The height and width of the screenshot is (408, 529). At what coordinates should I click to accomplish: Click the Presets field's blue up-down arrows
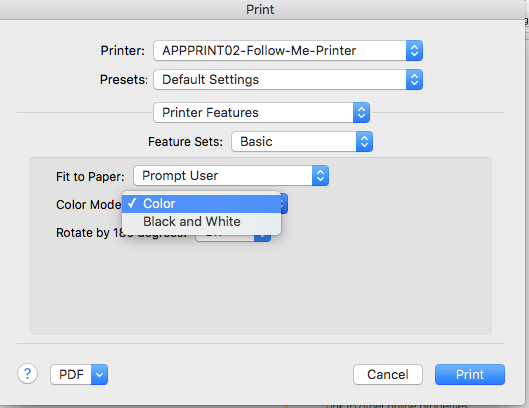coord(414,80)
